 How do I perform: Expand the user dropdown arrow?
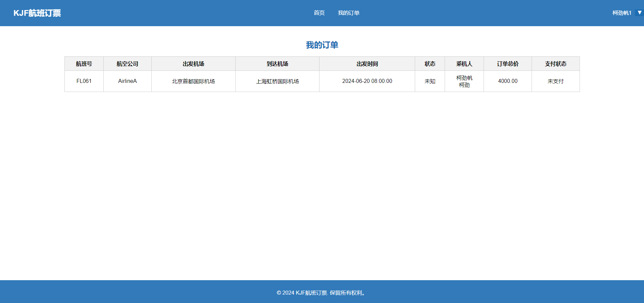point(639,13)
